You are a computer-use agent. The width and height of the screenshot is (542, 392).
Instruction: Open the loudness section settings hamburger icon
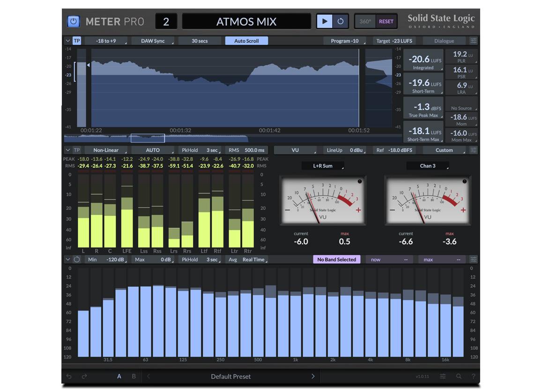pos(473,40)
